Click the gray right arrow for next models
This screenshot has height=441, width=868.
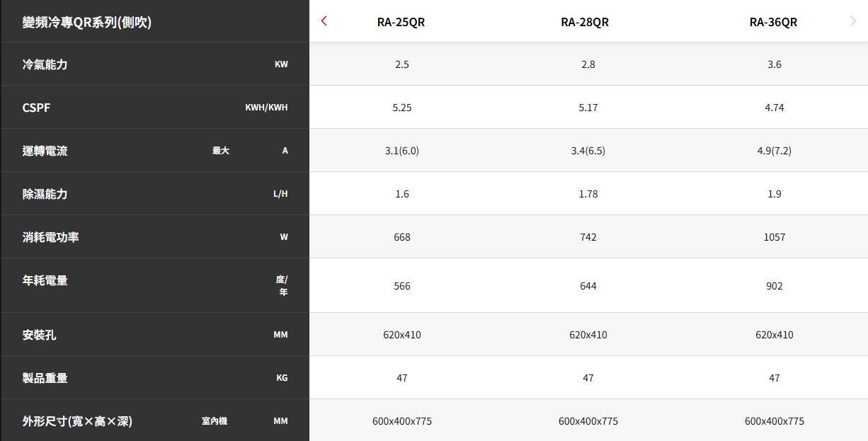pyautogui.click(x=853, y=21)
